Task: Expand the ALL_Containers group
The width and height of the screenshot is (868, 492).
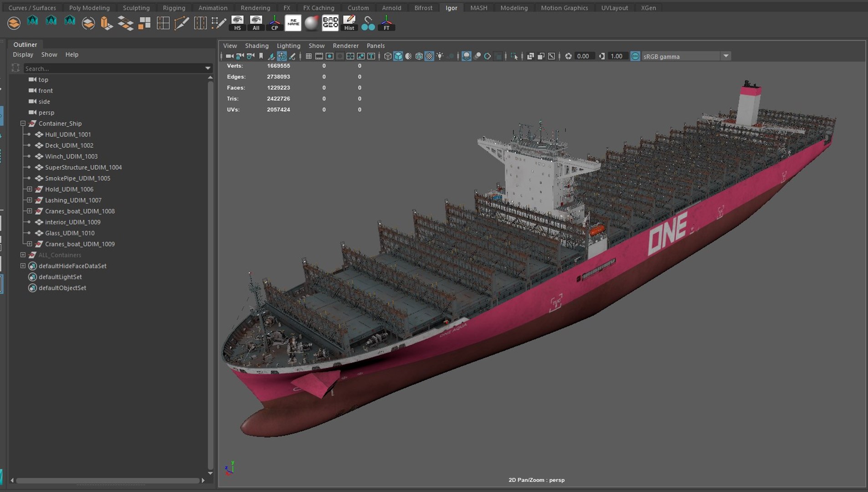Action: coord(23,255)
